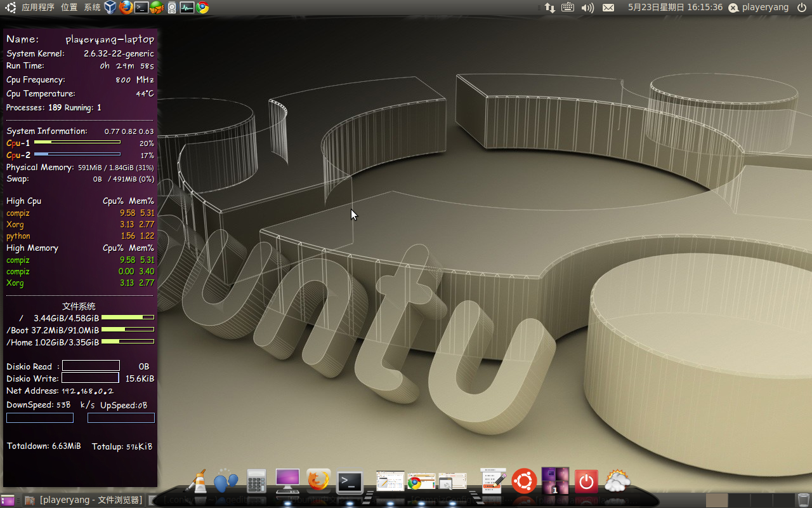The width and height of the screenshot is (812, 508).
Task: Click the /Boot 37.2MiB/91.0MiB text
Action: click(x=53, y=330)
